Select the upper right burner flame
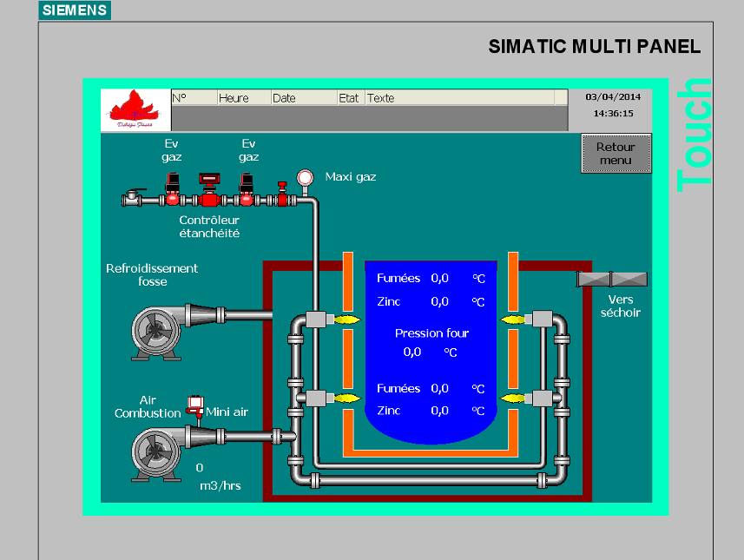The image size is (744, 560). click(x=512, y=320)
